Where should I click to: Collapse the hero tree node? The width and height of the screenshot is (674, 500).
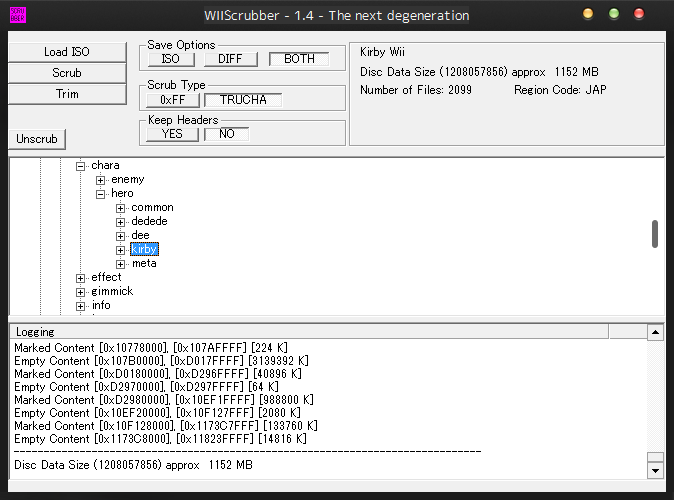coord(101,194)
